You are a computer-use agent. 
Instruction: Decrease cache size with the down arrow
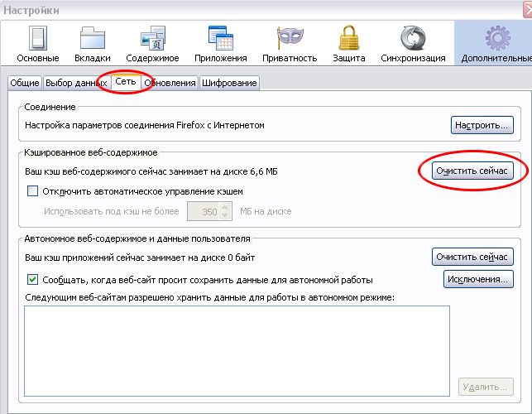(225, 215)
